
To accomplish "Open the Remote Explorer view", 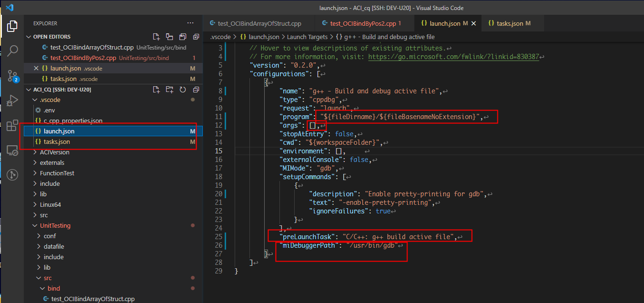I will click(12, 151).
